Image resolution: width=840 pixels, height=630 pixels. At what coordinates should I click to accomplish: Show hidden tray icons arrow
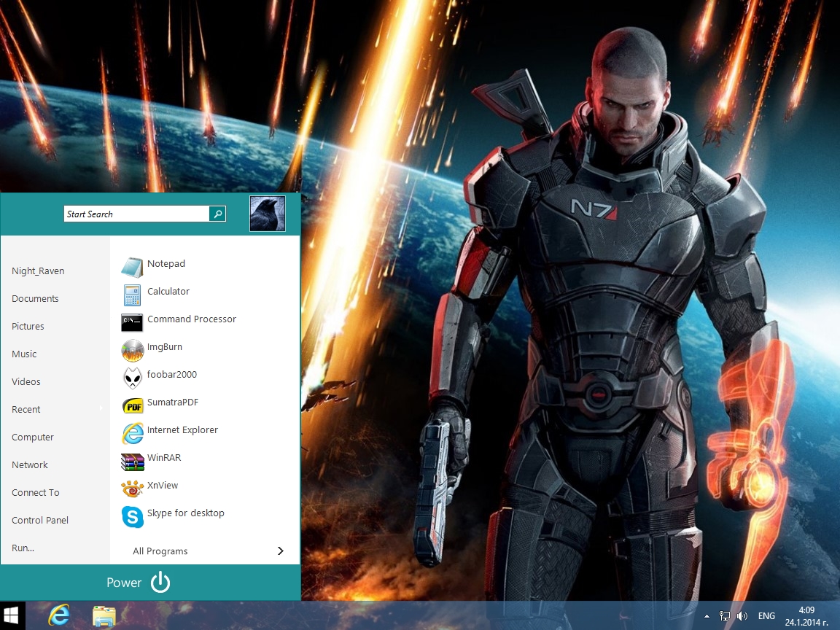pyautogui.click(x=707, y=616)
